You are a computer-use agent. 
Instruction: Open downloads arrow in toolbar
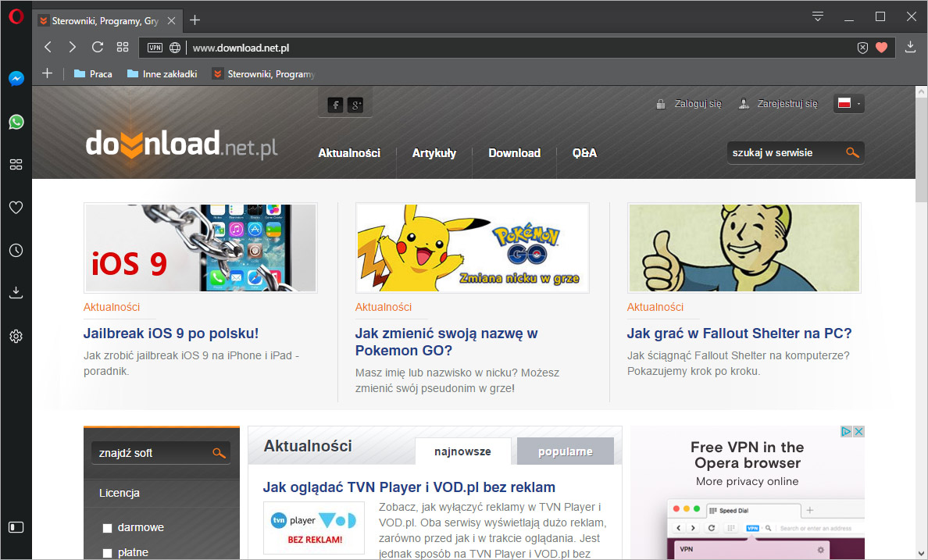[910, 48]
